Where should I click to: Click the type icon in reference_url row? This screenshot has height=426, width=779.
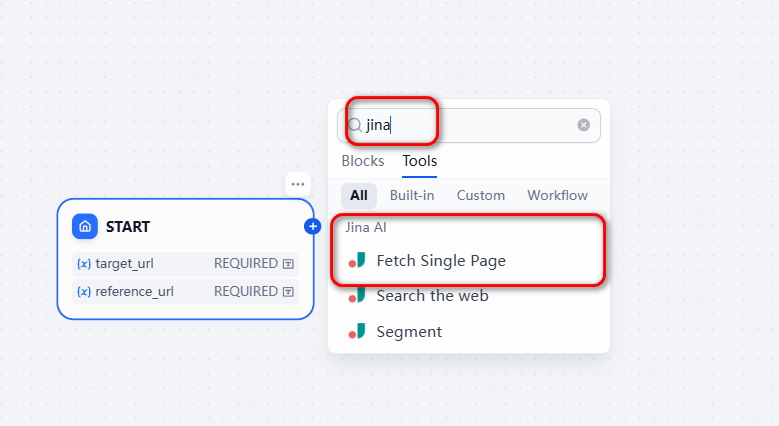tap(288, 292)
